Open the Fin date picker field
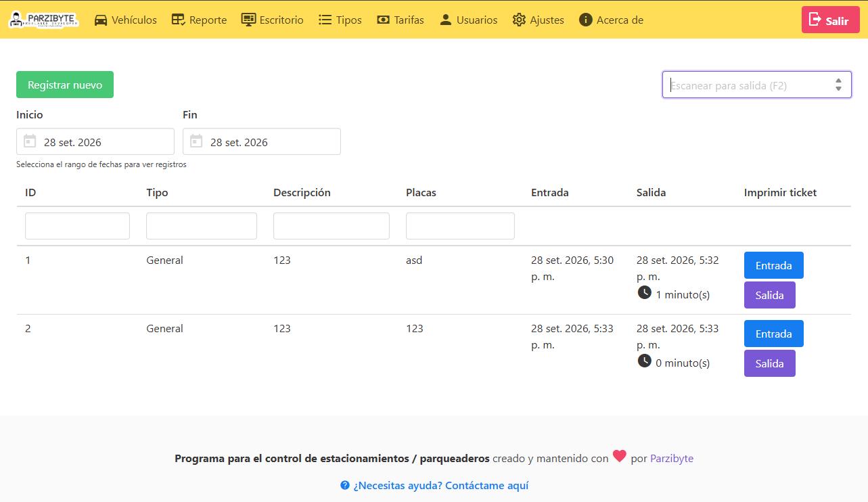The height and width of the screenshot is (502, 868). point(262,141)
